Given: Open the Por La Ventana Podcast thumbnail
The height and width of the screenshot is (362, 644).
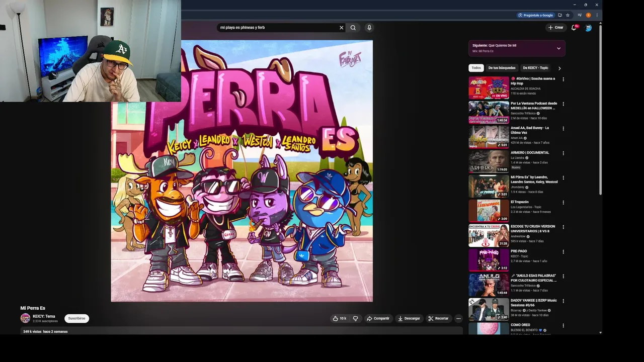Looking at the screenshot, I should (489, 112).
